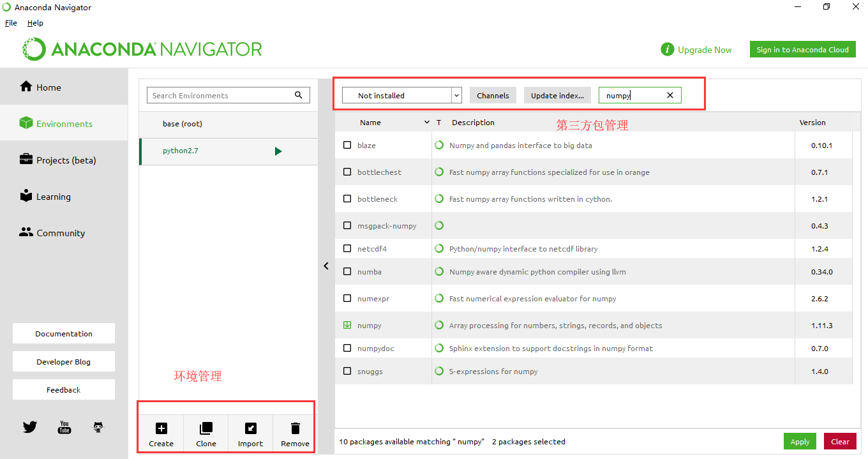Screen dimensions: 868x459
Task: Check the msgpack-numpy package checkbox
Action: [x=347, y=225]
